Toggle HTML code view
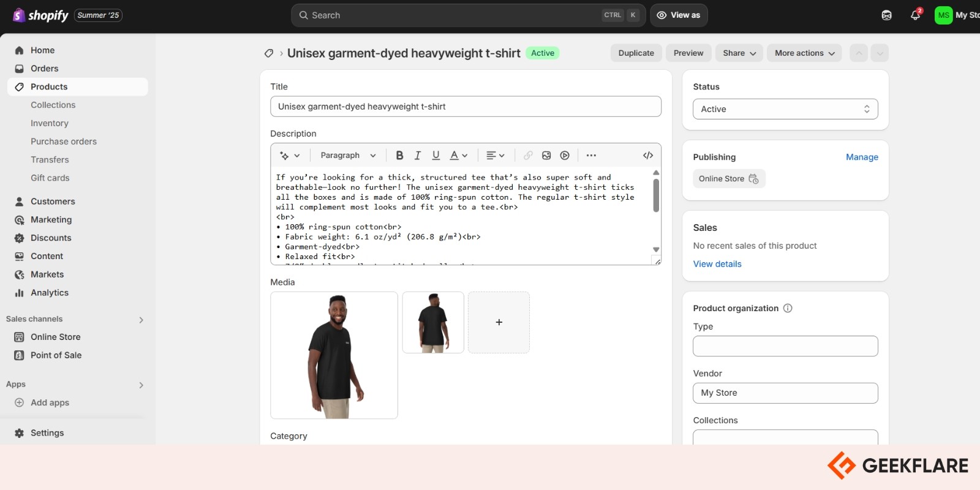 pos(648,156)
